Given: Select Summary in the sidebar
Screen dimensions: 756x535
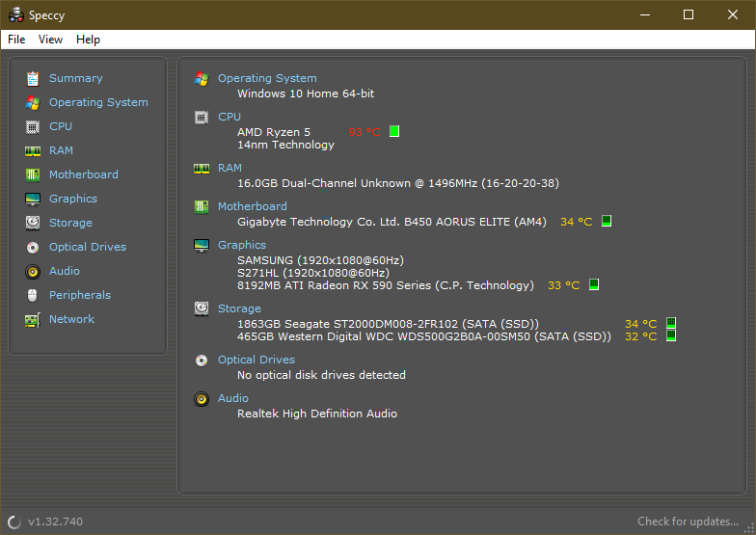Looking at the screenshot, I should pos(75,78).
